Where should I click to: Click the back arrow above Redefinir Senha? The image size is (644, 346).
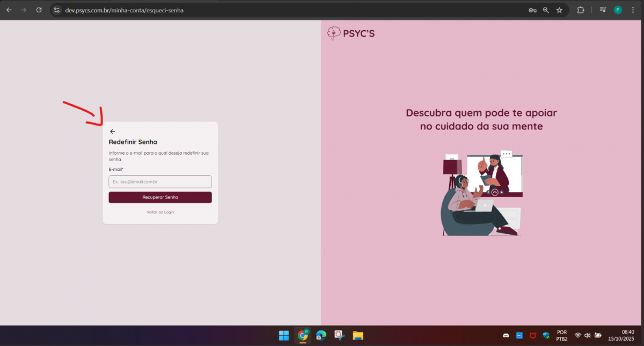tap(113, 132)
